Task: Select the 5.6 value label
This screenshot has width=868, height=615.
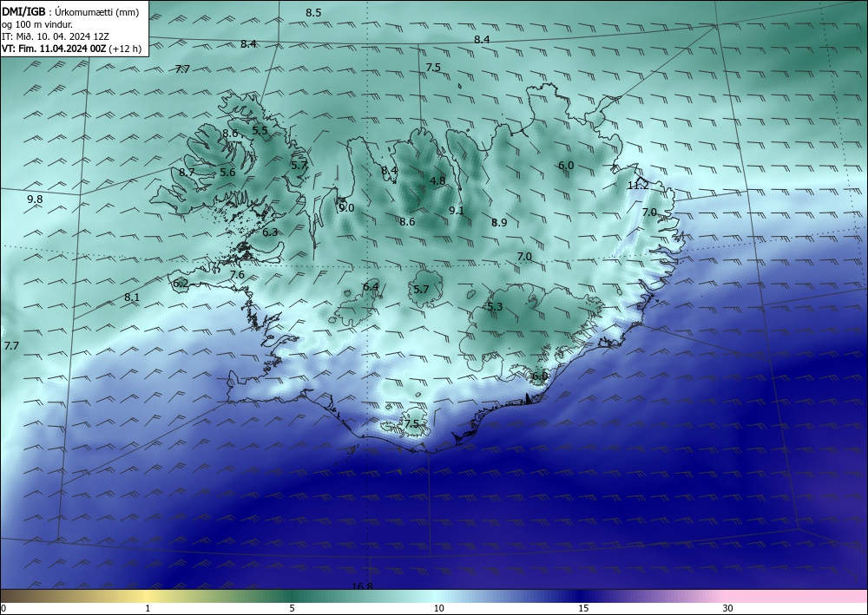Action: pyautogui.click(x=227, y=172)
